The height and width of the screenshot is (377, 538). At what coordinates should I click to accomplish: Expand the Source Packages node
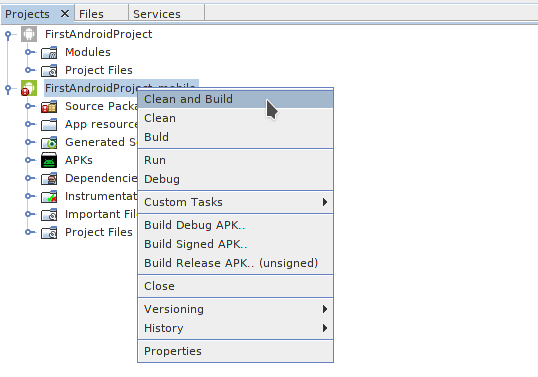point(28,106)
